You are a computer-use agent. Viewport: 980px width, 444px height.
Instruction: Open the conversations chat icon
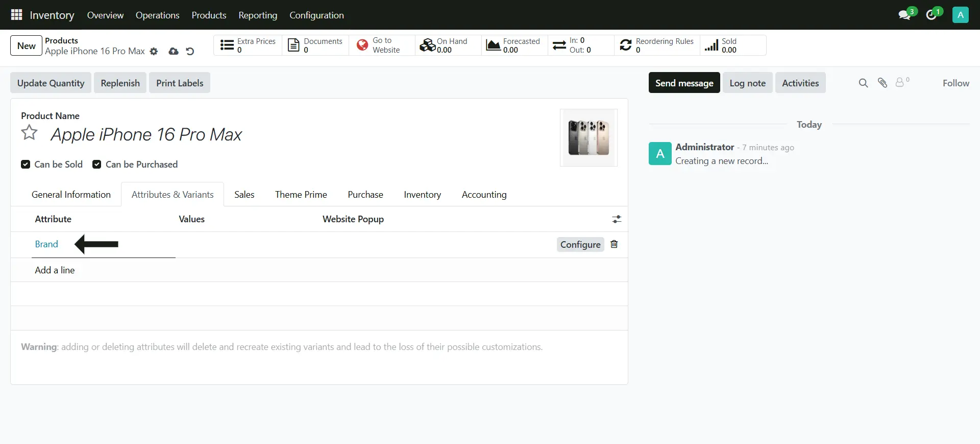[904, 15]
